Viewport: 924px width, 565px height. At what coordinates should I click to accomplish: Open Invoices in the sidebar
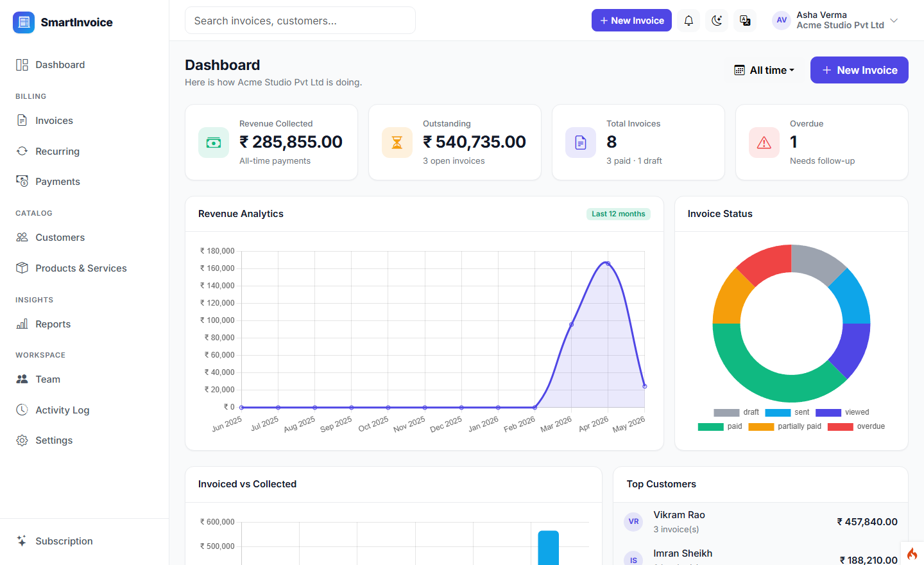tap(84, 121)
